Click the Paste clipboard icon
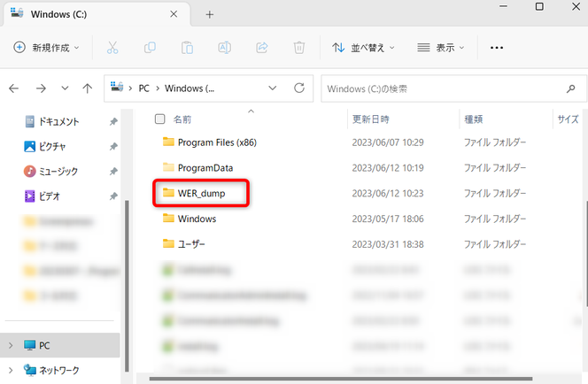Viewport: 588px width, 384px height. point(187,48)
